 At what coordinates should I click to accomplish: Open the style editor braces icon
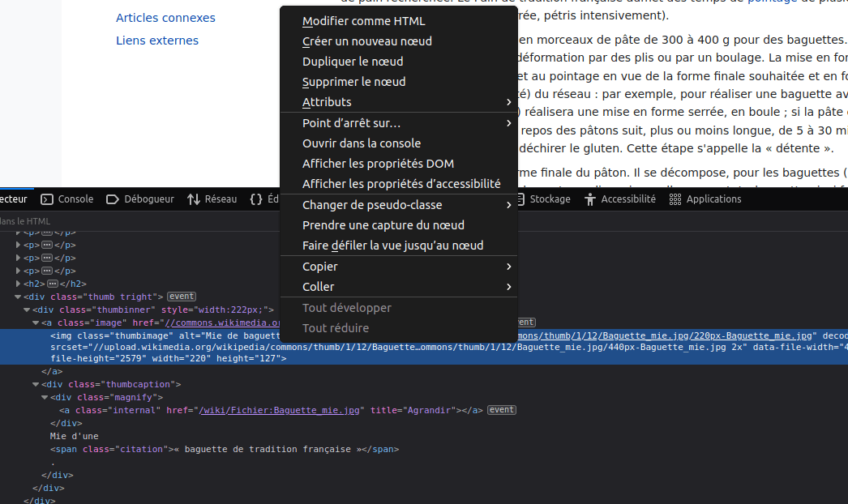tap(256, 199)
